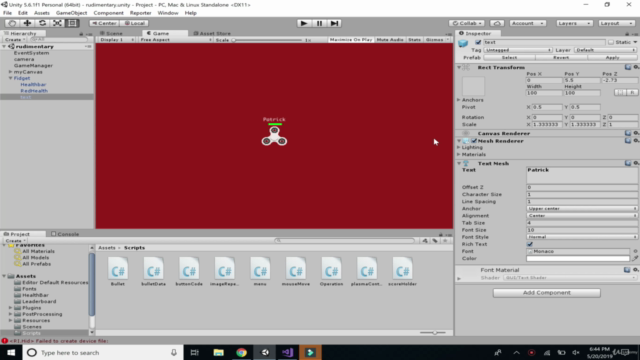Open the Layer dropdown
This screenshot has width=640, height=360.
point(606,50)
